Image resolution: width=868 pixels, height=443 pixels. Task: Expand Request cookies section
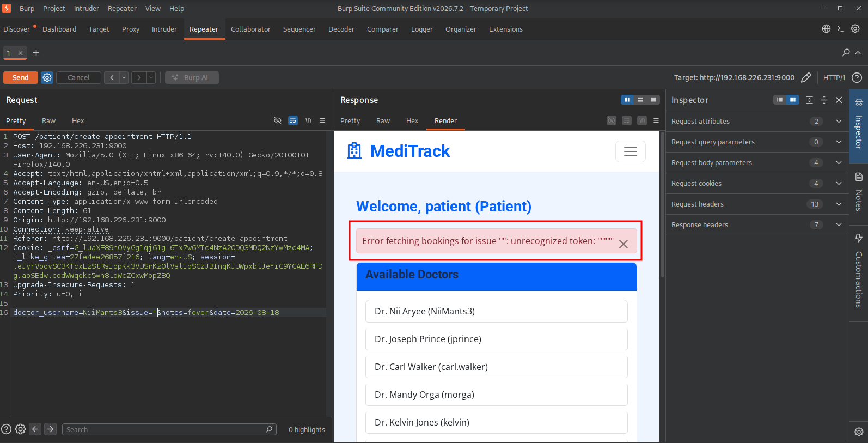point(757,183)
